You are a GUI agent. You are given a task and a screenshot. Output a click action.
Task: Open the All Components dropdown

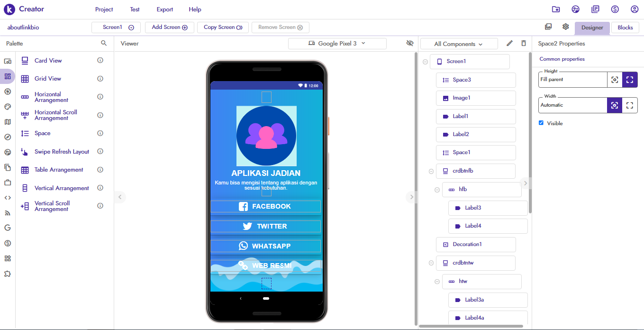(458, 44)
